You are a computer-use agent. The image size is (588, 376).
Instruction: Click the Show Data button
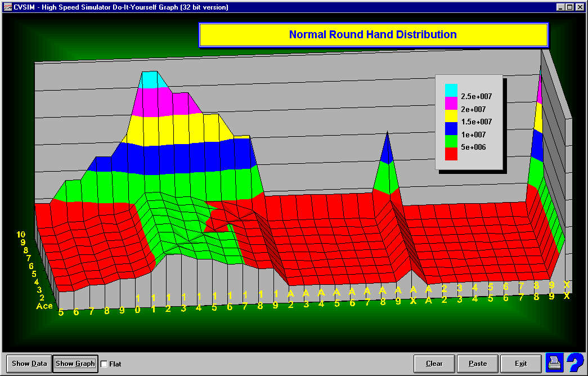coord(29,364)
